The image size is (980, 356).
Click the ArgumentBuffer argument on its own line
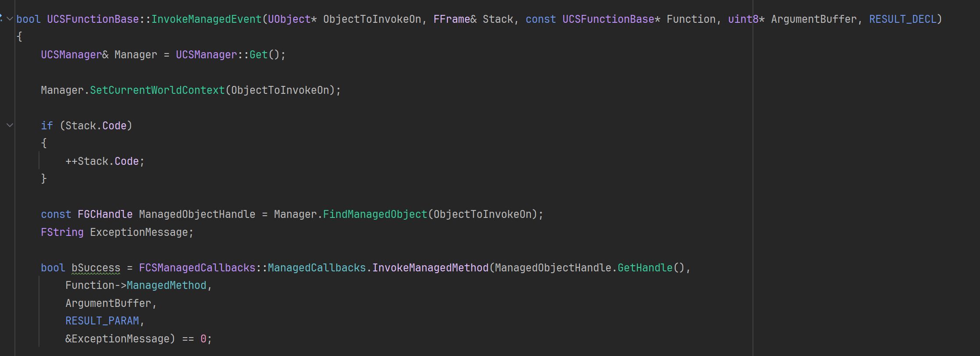(108, 303)
